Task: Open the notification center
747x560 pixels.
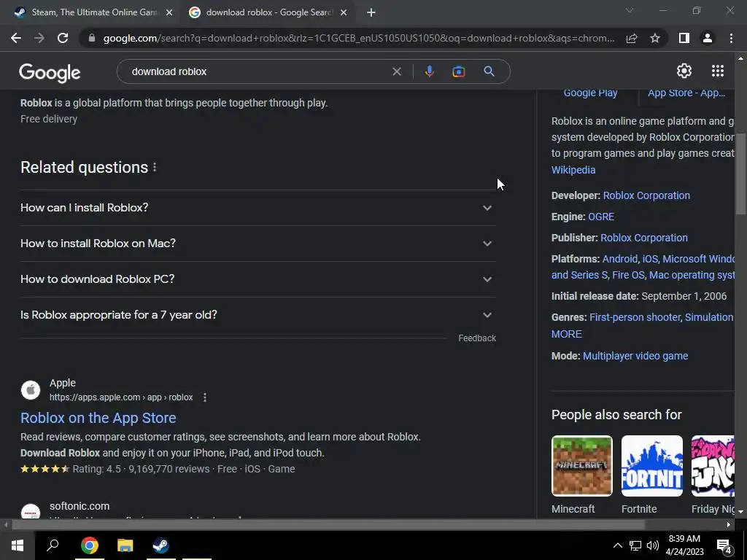Action: coord(724,546)
